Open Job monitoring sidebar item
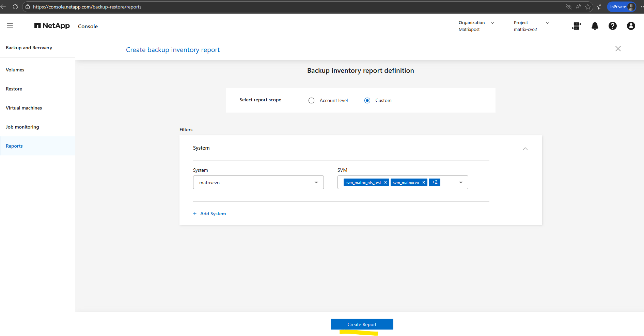This screenshot has height=336, width=644. [x=22, y=127]
